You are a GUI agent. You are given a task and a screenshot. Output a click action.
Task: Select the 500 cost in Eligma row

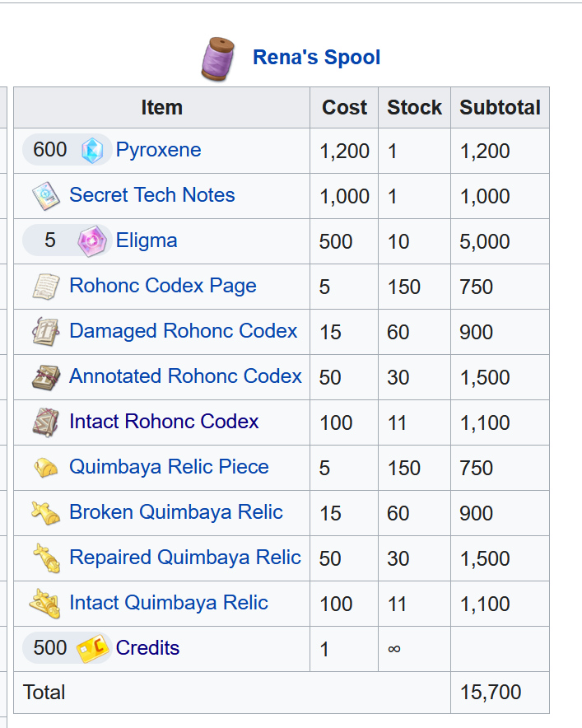(336, 241)
